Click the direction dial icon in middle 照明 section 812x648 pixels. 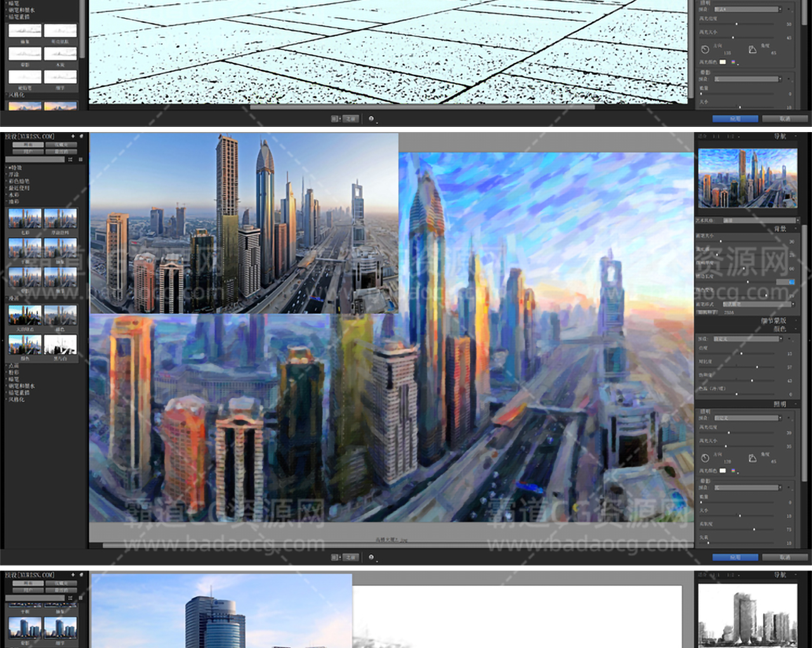tap(705, 458)
